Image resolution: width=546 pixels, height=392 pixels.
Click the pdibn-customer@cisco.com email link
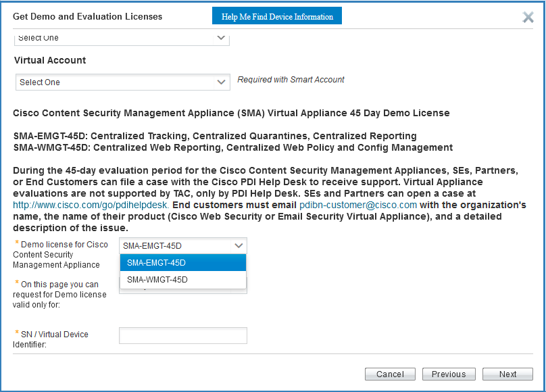[x=358, y=205]
